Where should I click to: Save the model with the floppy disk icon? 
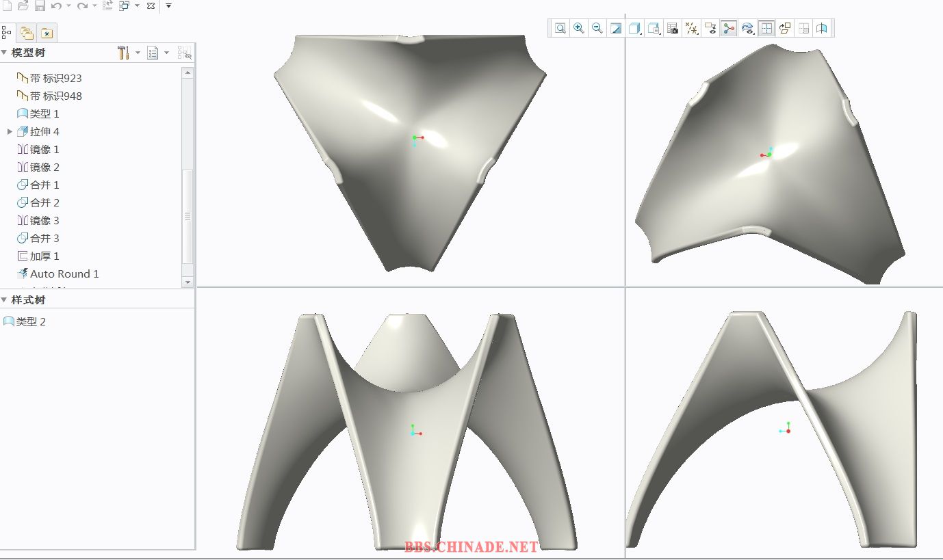coord(40,5)
